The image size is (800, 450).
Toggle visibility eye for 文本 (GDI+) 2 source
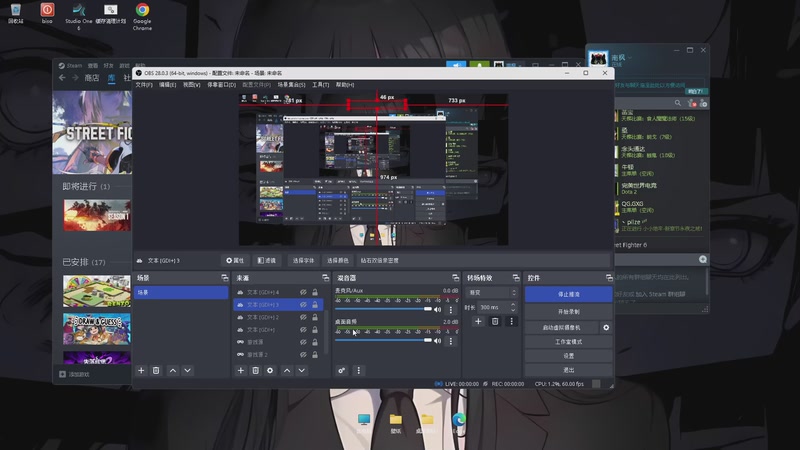(x=303, y=317)
